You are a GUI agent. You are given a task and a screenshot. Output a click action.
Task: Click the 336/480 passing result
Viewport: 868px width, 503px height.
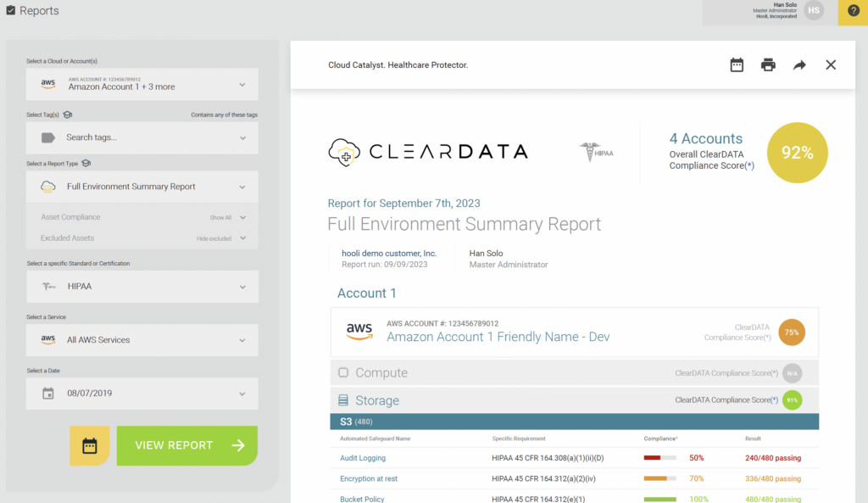[773, 478]
